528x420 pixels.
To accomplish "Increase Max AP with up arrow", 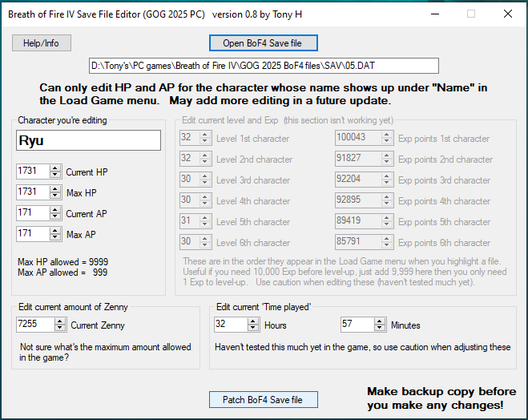I will [x=55, y=230].
